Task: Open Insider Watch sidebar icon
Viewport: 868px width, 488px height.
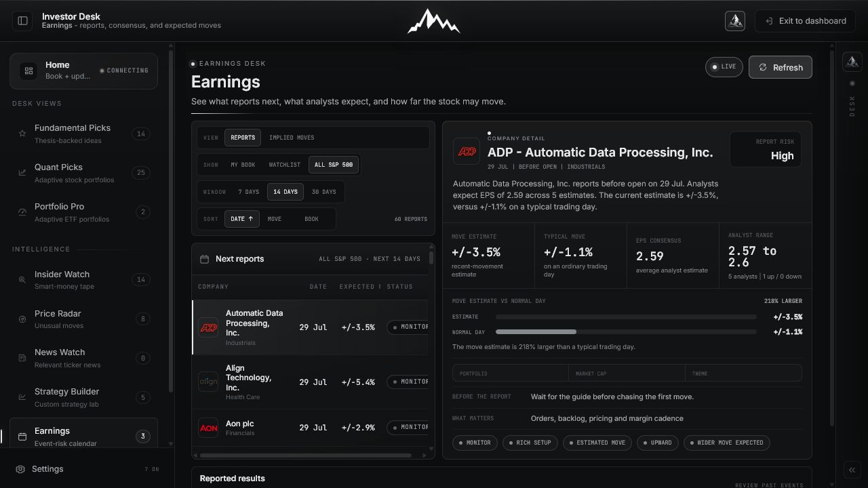Action: [x=22, y=280]
